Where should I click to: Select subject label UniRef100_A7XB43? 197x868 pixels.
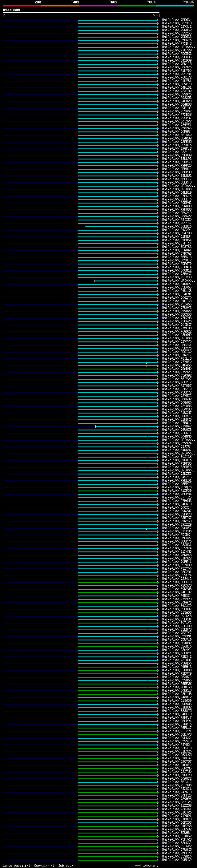[x=176, y=43]
